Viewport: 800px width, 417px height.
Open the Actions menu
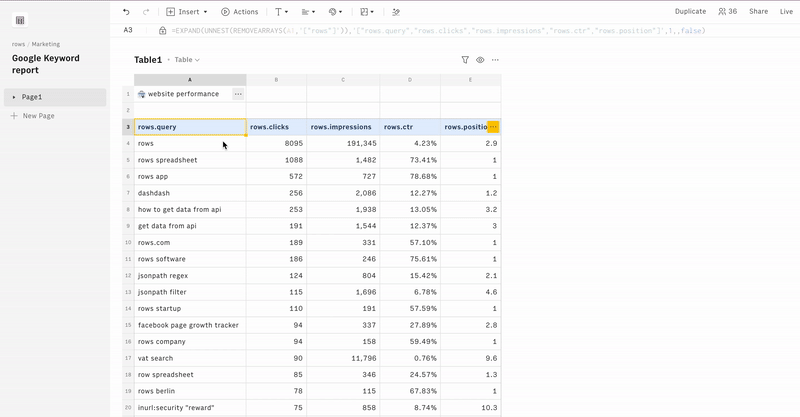coord(239,12)
